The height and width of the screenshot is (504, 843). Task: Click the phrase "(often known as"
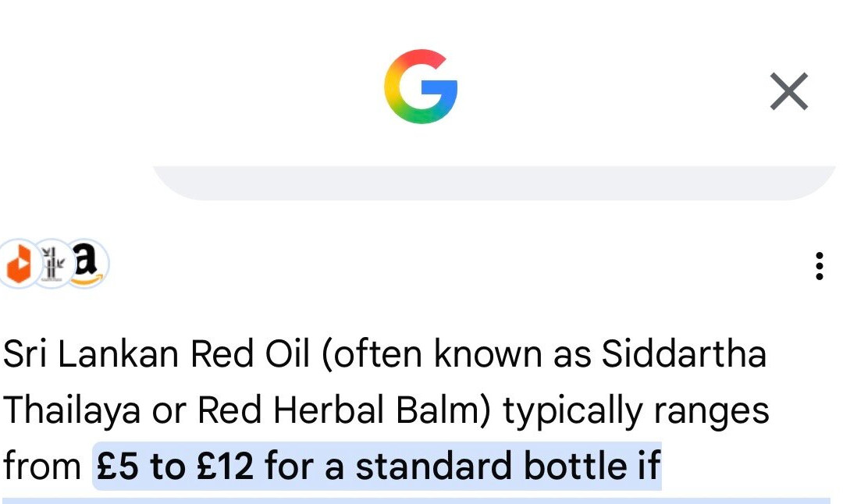click(456, 355)
